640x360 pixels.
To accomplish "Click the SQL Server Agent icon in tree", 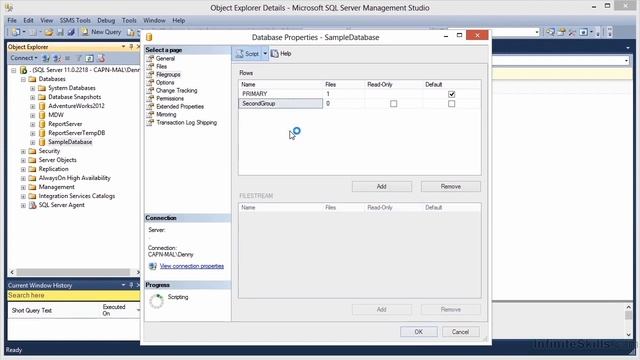I will 33,205.
